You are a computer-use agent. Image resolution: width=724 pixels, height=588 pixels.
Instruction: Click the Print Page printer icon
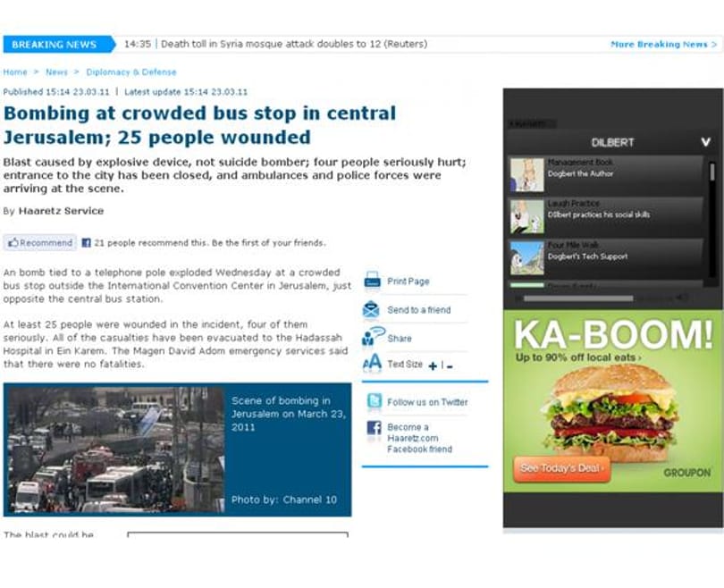coord(372,281)
